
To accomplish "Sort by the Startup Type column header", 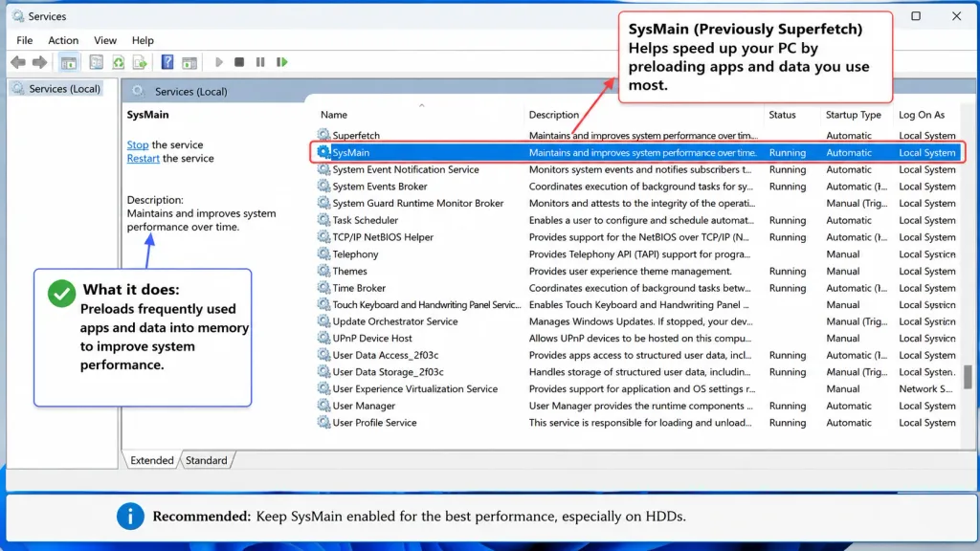I will [x=853, y=115].
